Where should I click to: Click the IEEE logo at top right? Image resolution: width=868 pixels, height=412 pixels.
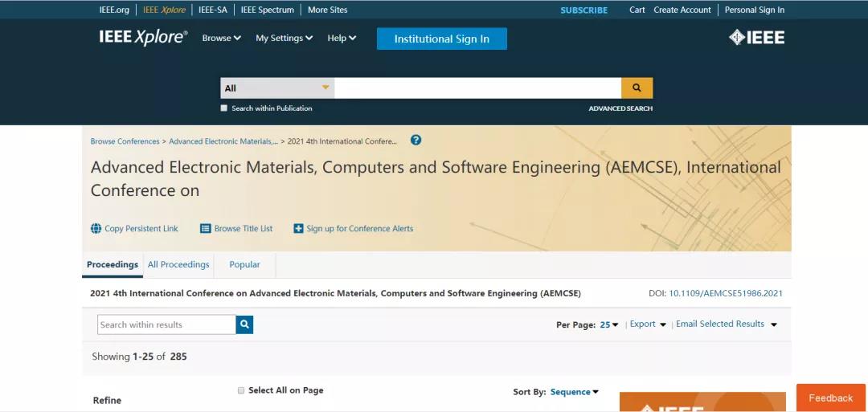(x=756, y=38)
